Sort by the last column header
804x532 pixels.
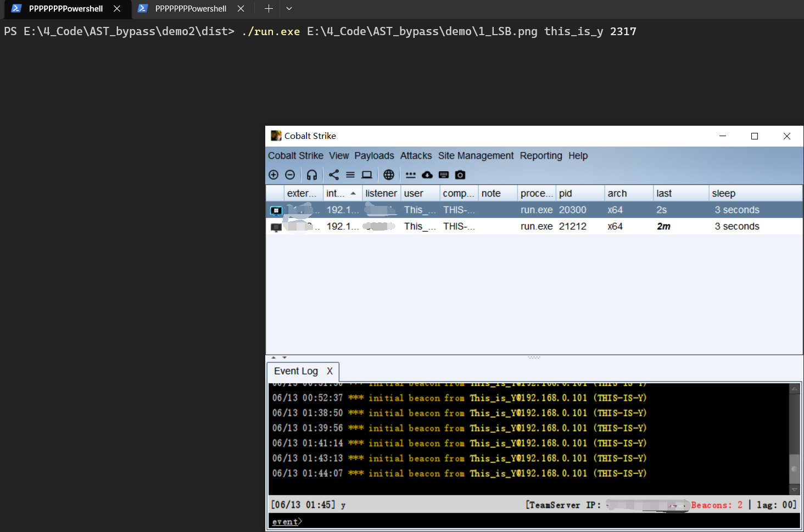click(681, 193)
